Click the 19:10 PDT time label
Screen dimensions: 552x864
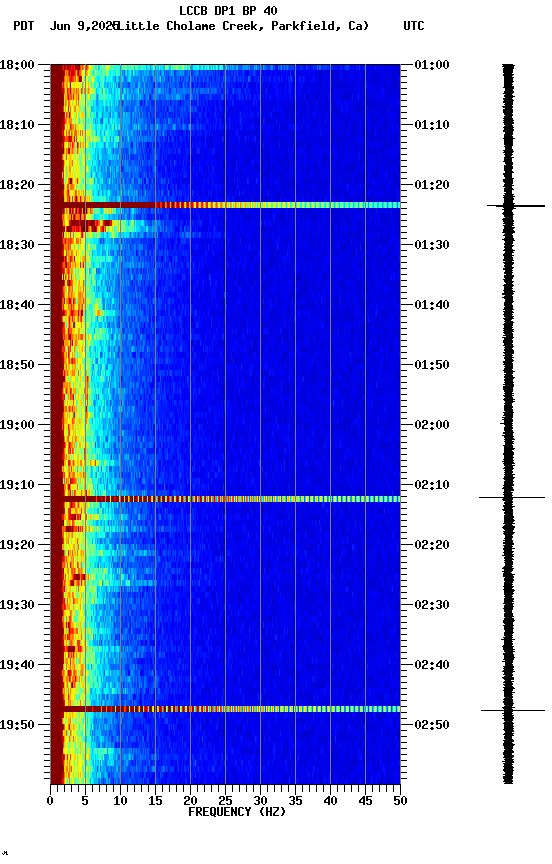tap(17, 485)
